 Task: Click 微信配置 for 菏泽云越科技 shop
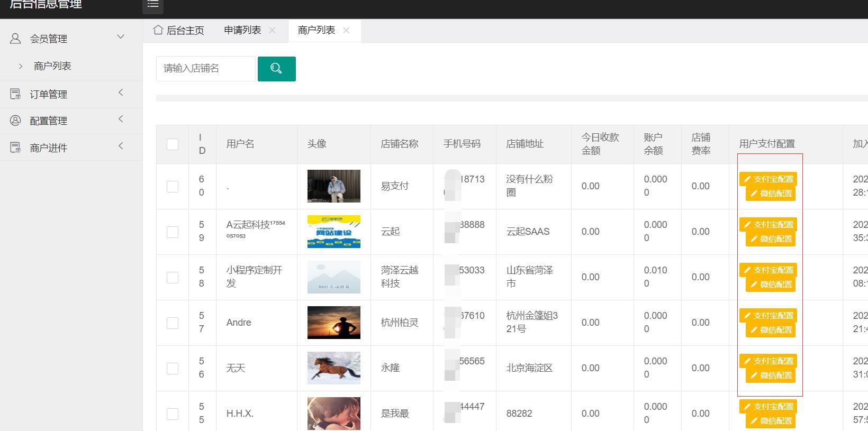[x=771, y=285]
